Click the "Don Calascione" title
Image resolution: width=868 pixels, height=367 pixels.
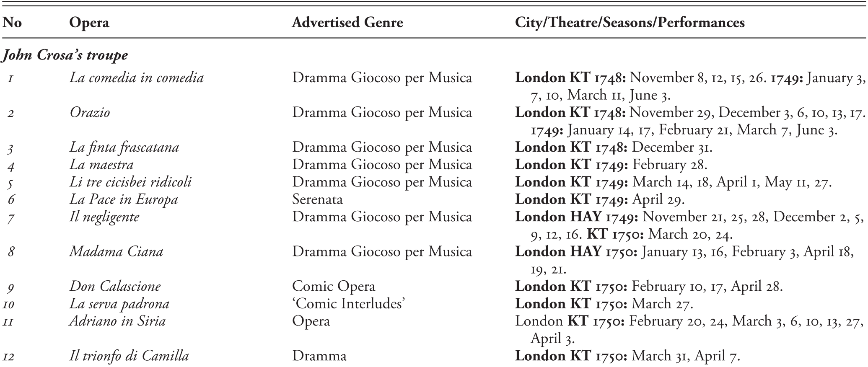pyautogui.click(x=115, y=287)
